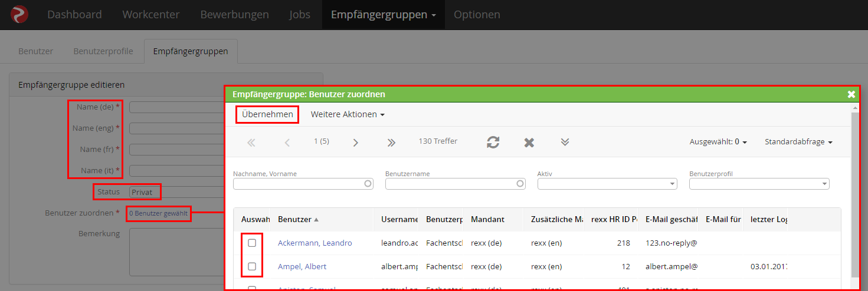Image resolution: width=868 pixels, height=291 pixels.
Task: Click search icon in Benutzername field
Action: (x=520, y=184)
